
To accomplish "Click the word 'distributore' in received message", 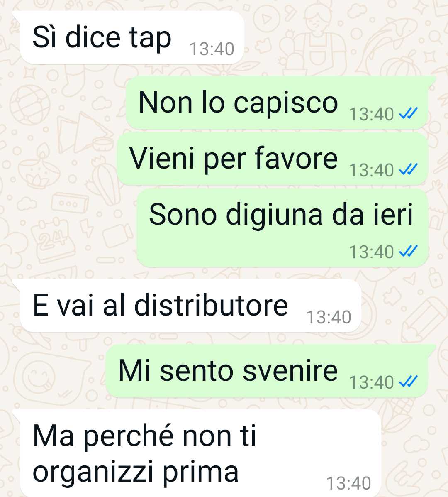I will 211,305.
